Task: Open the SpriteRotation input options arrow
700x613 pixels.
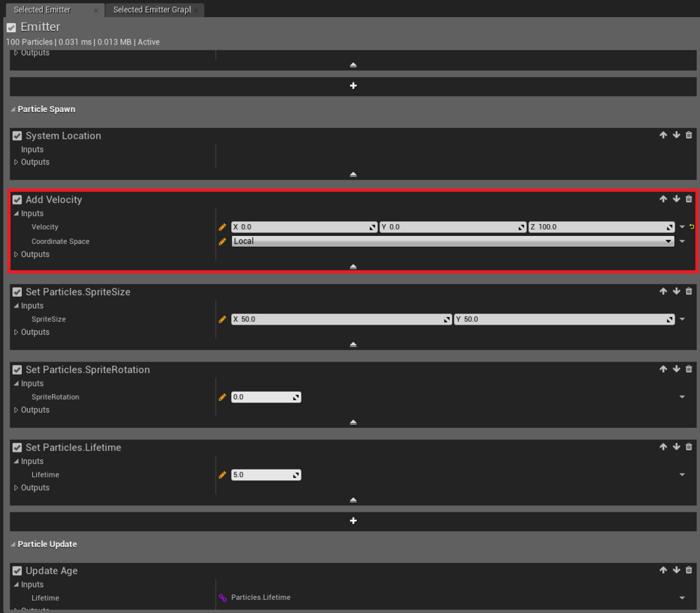Action: point(682,396)
